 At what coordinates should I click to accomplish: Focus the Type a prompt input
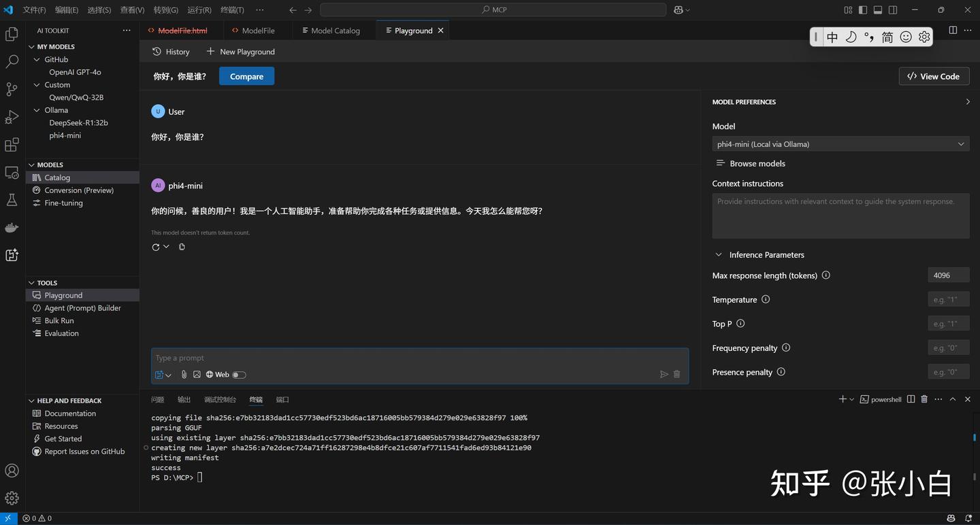(x=420, y=358)
